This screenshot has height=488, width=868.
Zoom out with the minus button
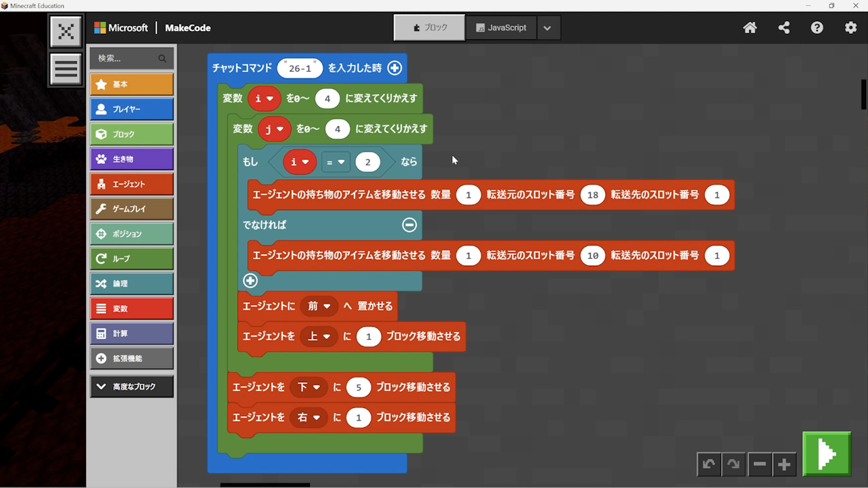coord(759,464)
